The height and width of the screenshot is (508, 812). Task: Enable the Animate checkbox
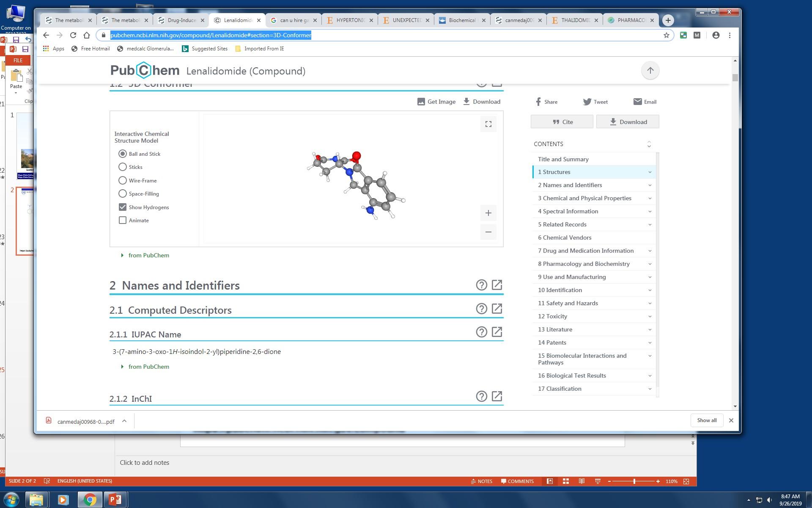click(123, 220)
